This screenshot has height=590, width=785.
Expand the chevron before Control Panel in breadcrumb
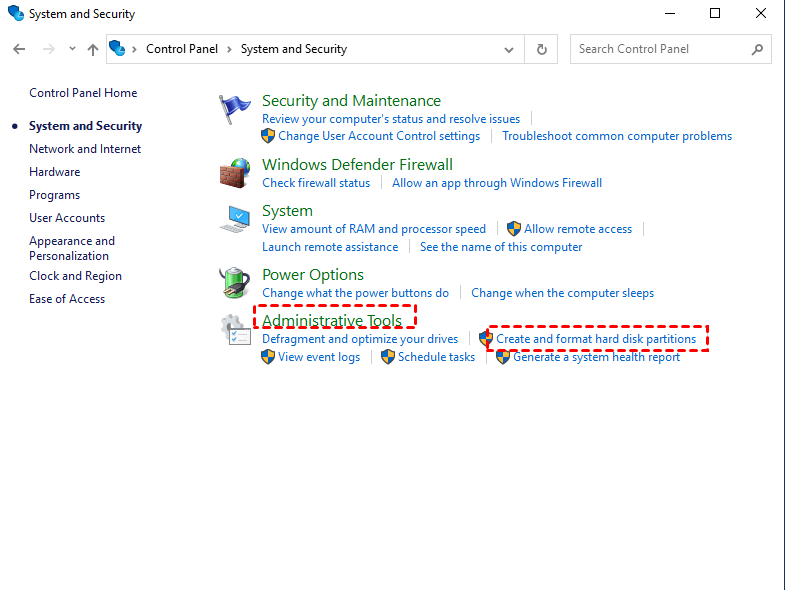[x=134, y=49]
